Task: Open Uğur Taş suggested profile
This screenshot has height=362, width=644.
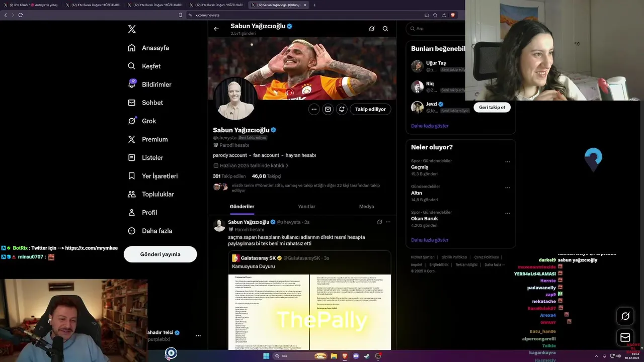Action: (436, 63)
